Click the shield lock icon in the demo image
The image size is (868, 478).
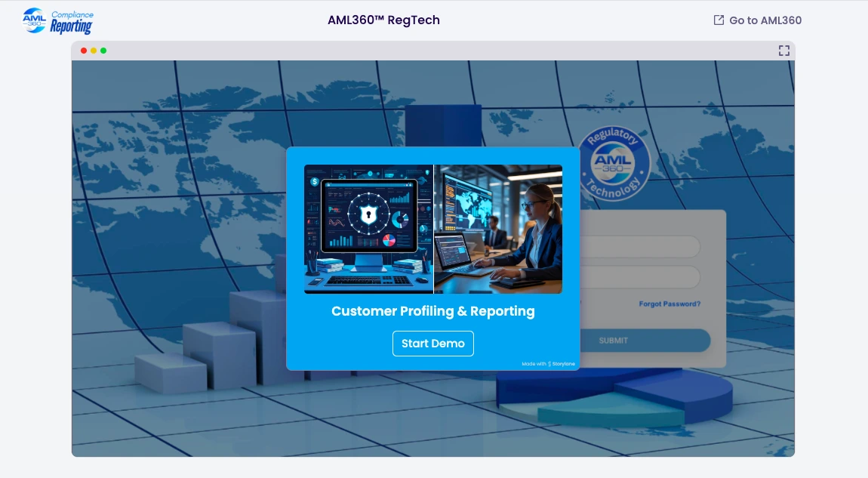coord(368,217)
